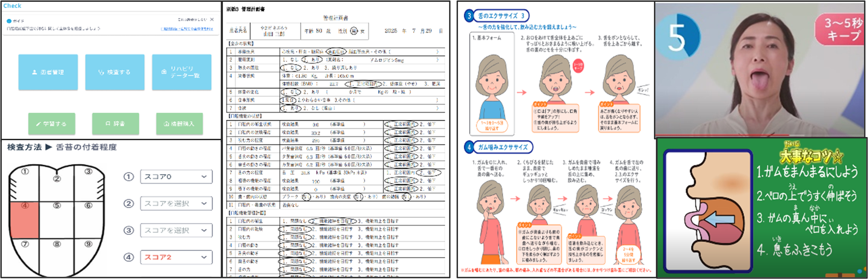Open the リハビリデータ一覧 tile
The width and height of the screenshot is (868, 279).
pos(181,72)
